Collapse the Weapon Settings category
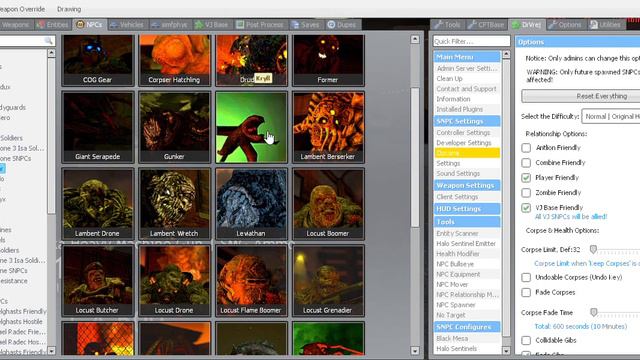 [467, 185]
